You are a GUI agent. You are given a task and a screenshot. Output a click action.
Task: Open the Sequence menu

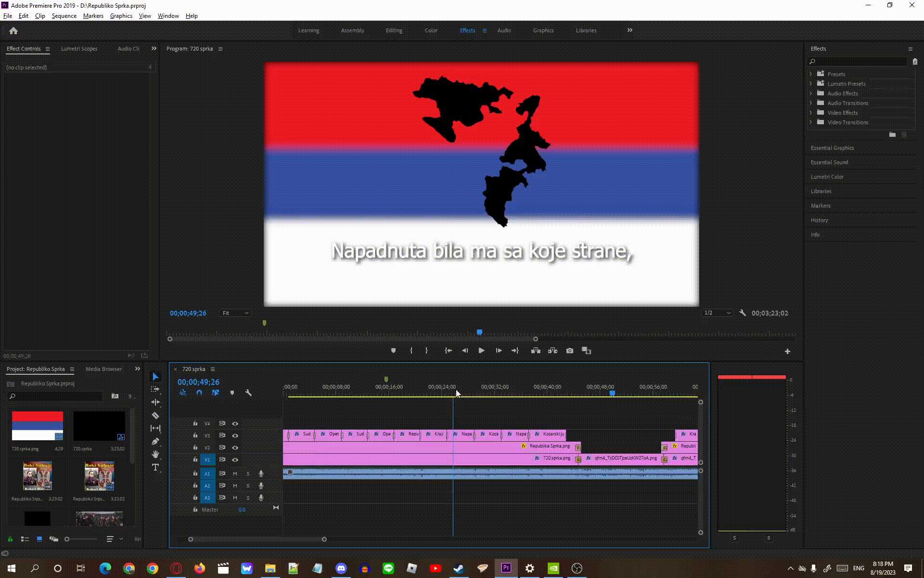[x=64, y=16]
